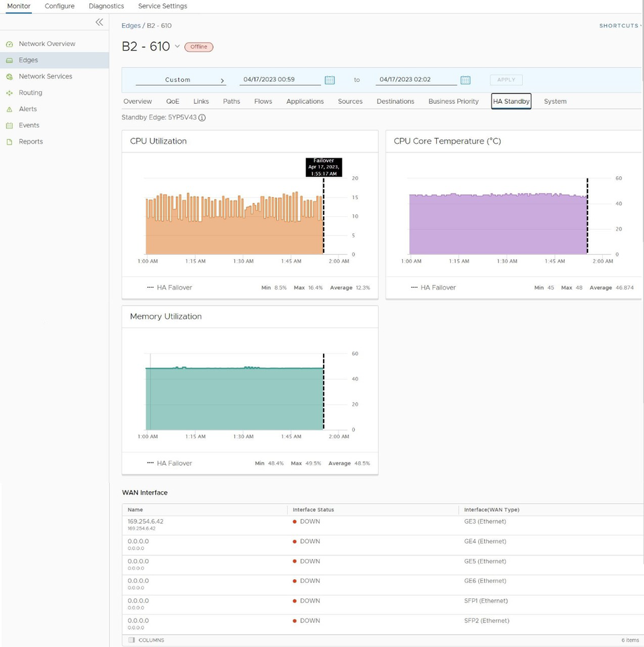644x647 pixels.
Task: Toggle HA Failover legend in CPU Utilization chart
Action: point(170,288)
